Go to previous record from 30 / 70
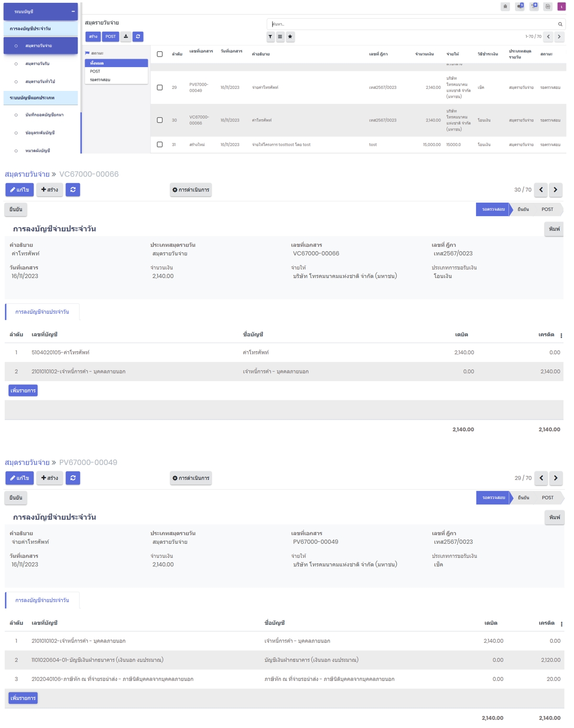This screenshot has width=574, height=728. [541, 190]
